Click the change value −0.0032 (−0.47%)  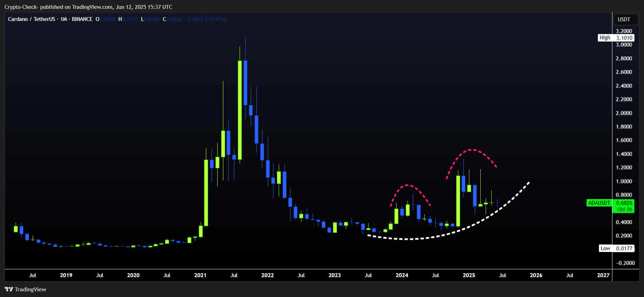(205, 19)
